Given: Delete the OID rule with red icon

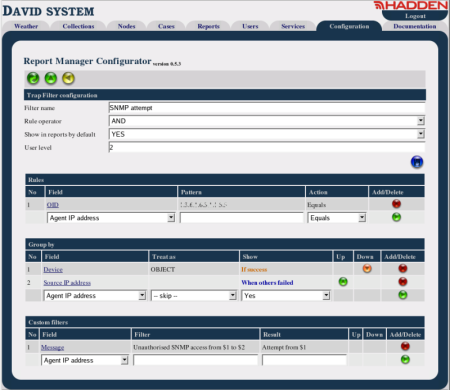Looking at the screenshot, I should coord(396,204).
